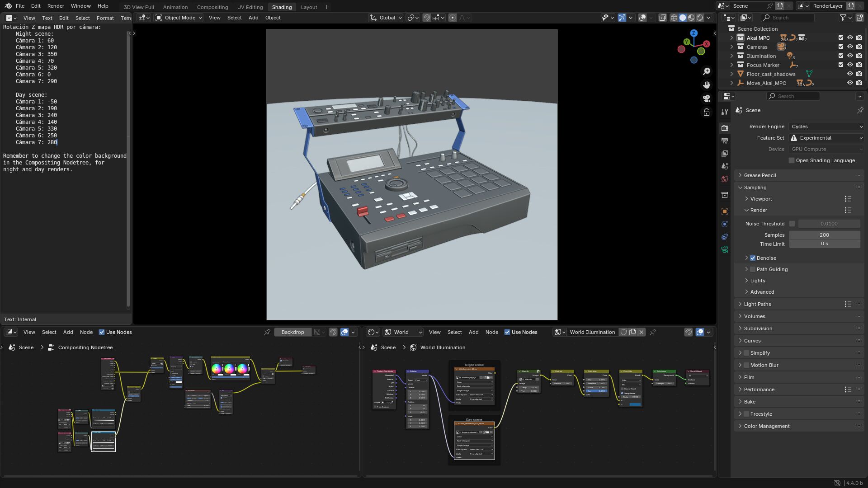Open the World shader type dropdown
The width and height of the screenshot is (868, 488).
coord(403,332)
